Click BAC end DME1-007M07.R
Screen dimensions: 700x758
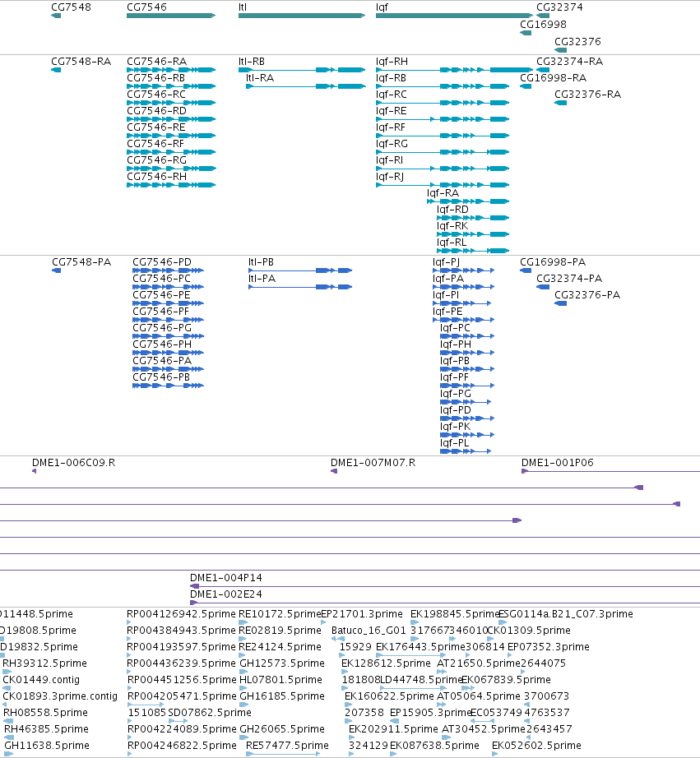(x=373, y=463)
